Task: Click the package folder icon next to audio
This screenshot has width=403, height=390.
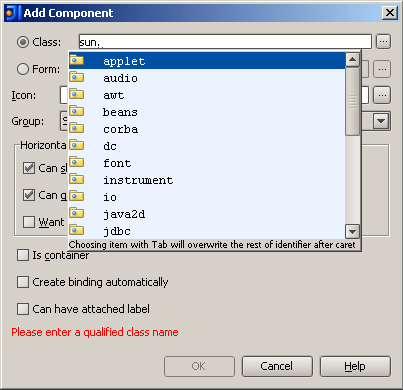Action: click(x=77, y=77)
